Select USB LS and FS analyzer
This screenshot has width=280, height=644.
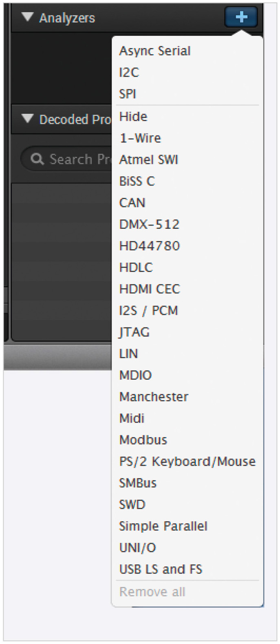click(161, 569)
